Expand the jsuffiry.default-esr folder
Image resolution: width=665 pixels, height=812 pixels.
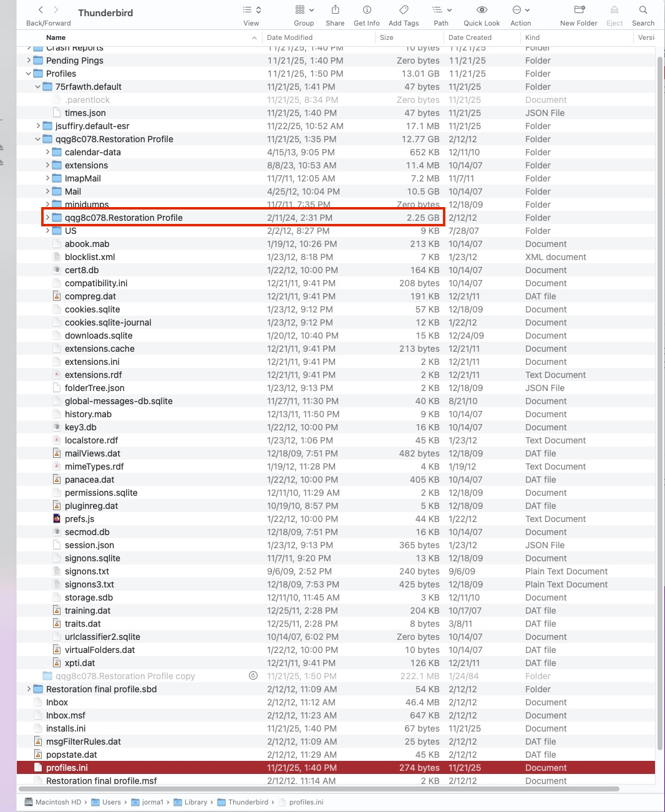click(x=38, y=126)
